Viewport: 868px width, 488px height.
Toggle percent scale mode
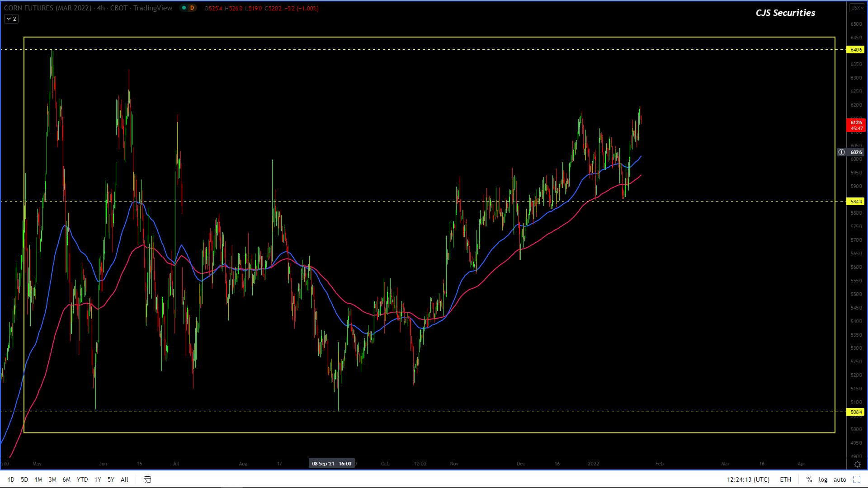[x=809, y=479]
